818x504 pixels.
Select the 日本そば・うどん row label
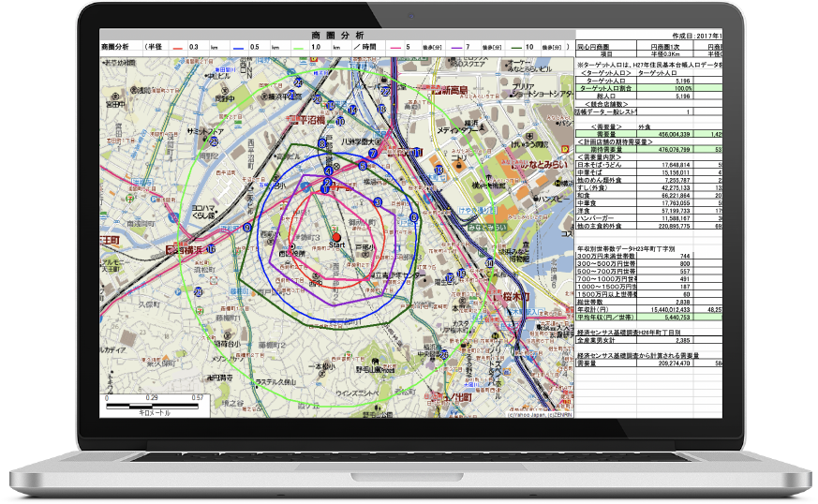[606, 165]
